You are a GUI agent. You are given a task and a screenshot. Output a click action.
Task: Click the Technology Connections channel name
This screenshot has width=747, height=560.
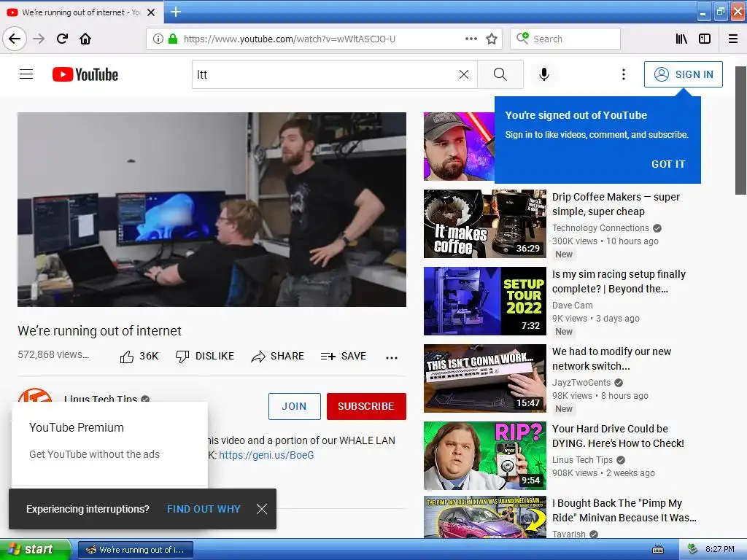[x=600, y=228]
